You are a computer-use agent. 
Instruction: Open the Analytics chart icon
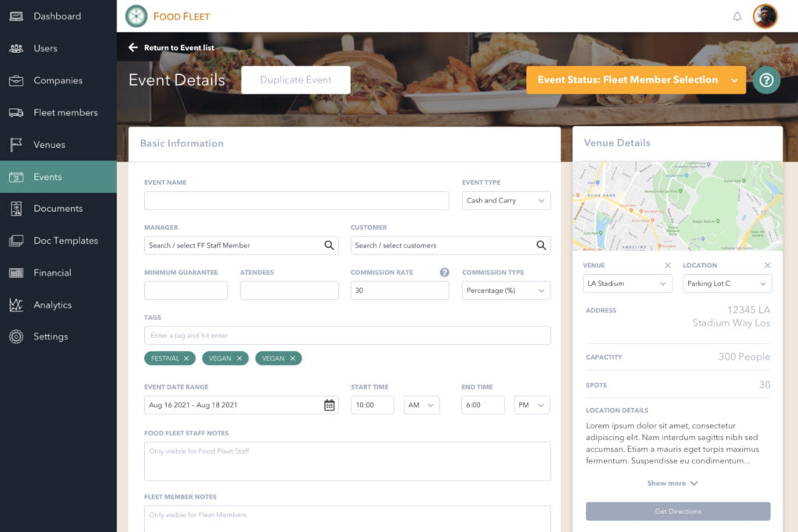pos(16,305)
